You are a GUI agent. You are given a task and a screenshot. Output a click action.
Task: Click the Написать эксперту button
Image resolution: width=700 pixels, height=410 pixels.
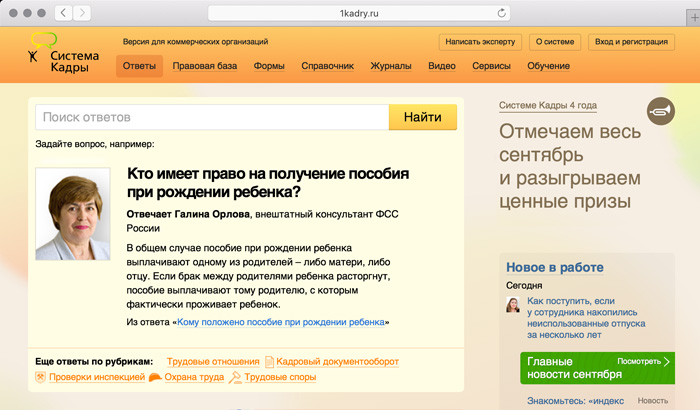pos(480,42)
